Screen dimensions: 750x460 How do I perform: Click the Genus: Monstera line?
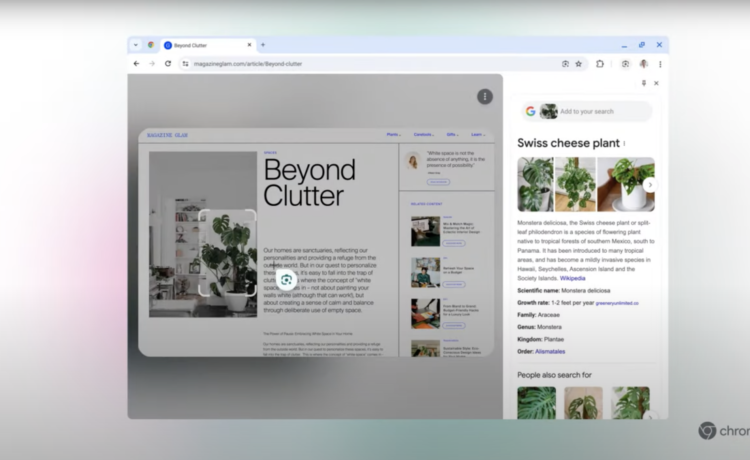pyautogui.click(x=540, y=327)
